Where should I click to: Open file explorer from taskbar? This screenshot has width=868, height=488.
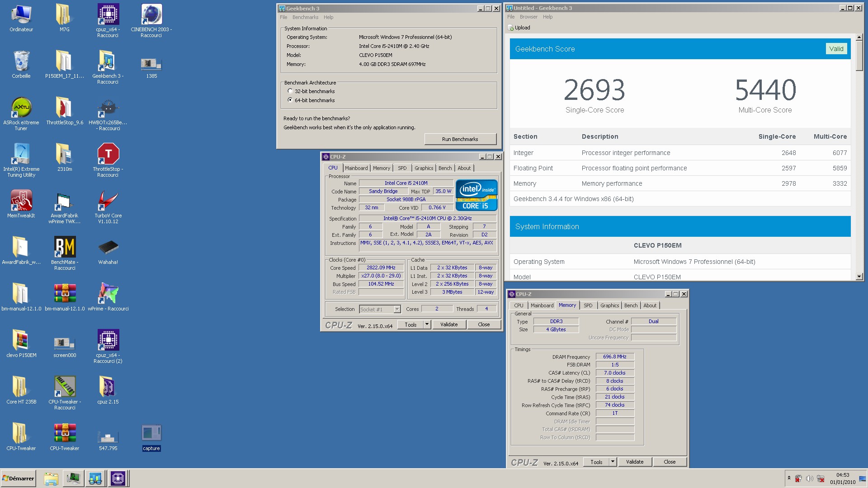click(x=51, y=479)
